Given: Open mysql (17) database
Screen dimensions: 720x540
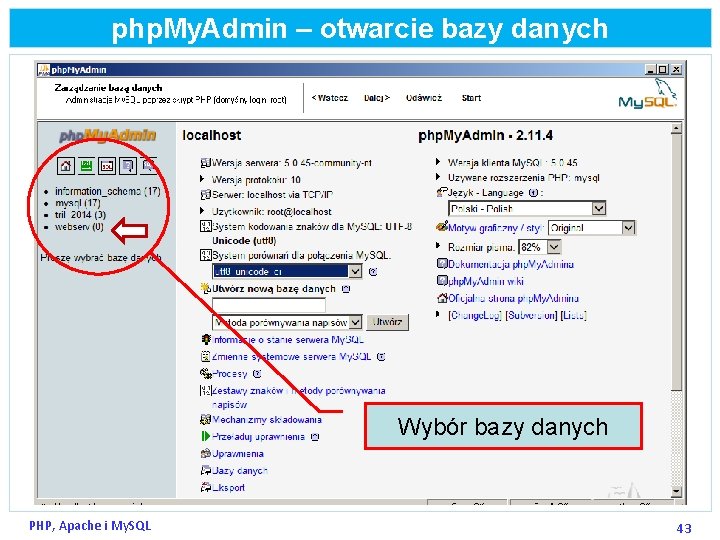Looking at the screenshot, I should coord(78,203).
